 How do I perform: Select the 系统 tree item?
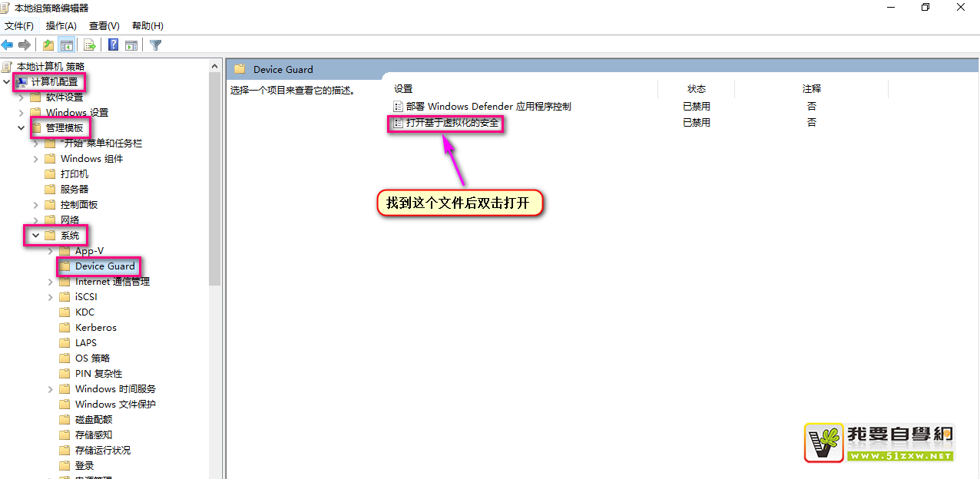pos(70,236)
